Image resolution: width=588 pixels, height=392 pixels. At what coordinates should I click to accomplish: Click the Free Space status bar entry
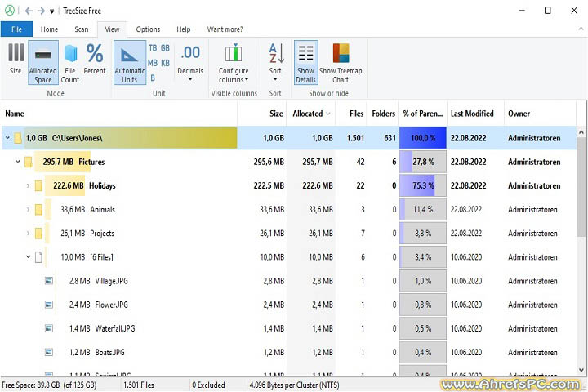click(49, 385)
